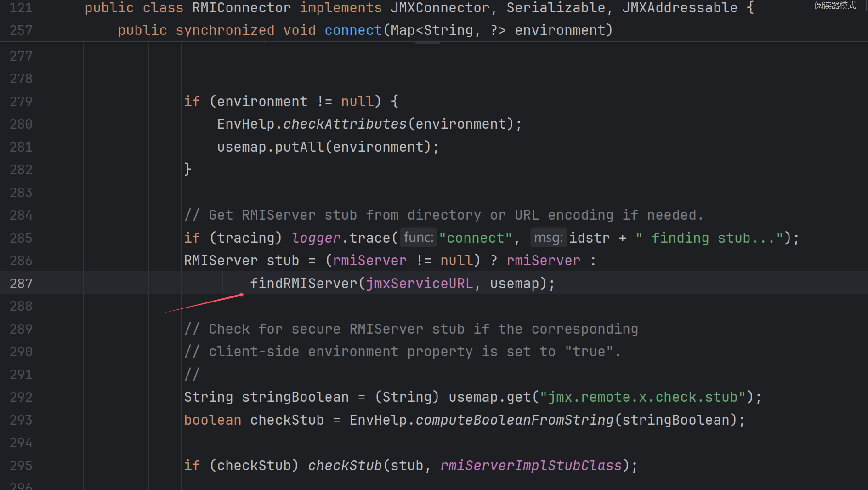Click line number 279 in the gutter
This screenshot has height=490, width=868.
pyautogui.click(x=21, y=101)
